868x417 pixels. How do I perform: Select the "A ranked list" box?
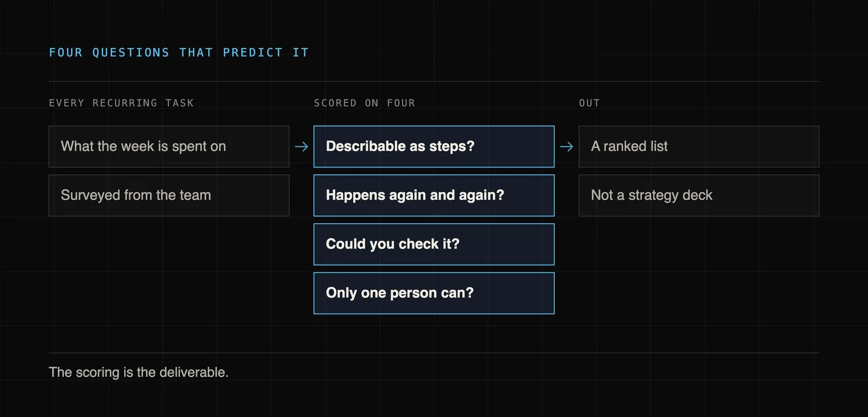(x=699, y=147)
